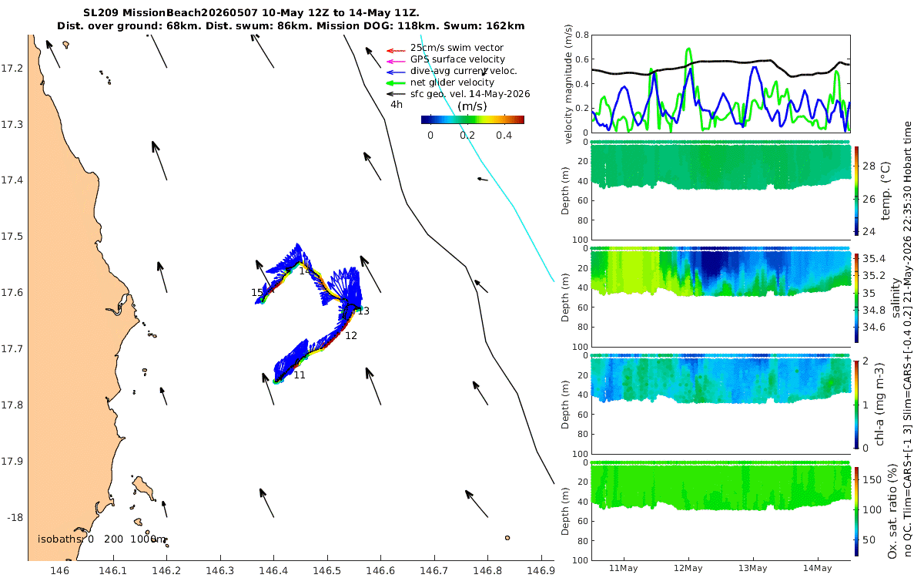This screenshot has height=578, width=924.
Task: Click the glider track marker labeled 13
Action: click(x=363, y=311)
